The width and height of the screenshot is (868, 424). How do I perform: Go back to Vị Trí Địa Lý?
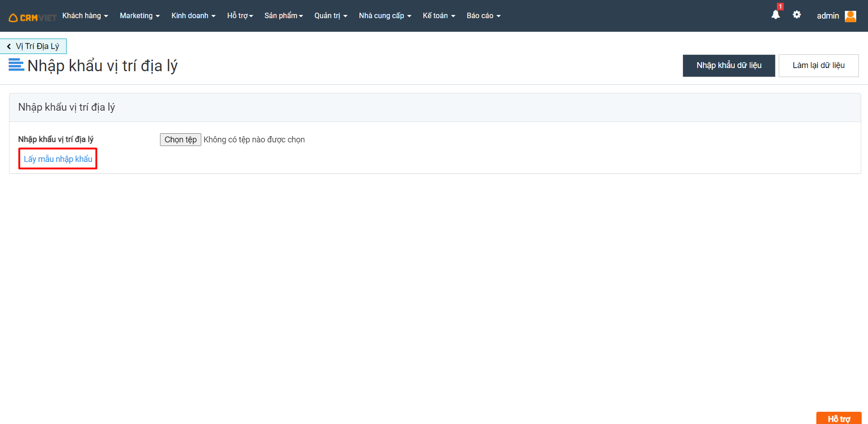[x=34, y=46]
